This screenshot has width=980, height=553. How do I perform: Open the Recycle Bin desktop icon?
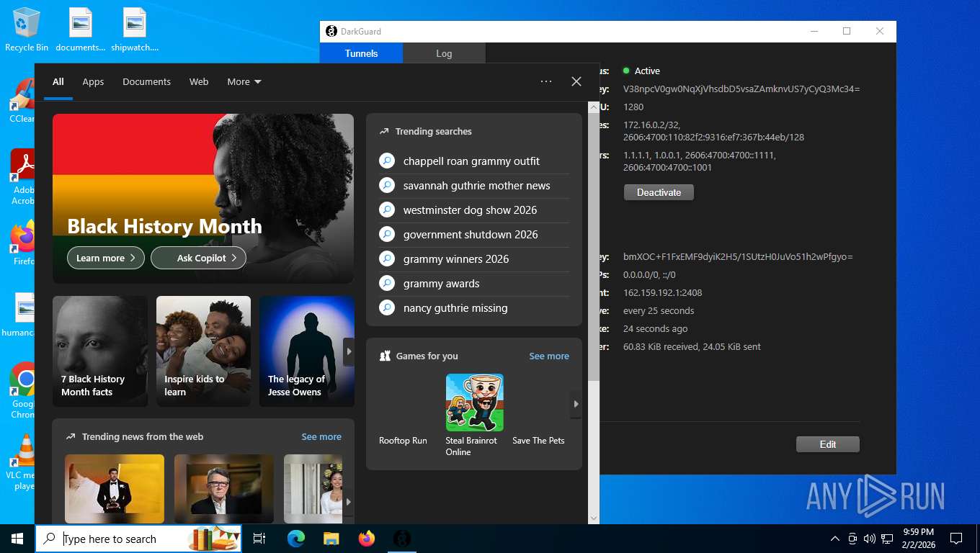[x=27, y=30]
